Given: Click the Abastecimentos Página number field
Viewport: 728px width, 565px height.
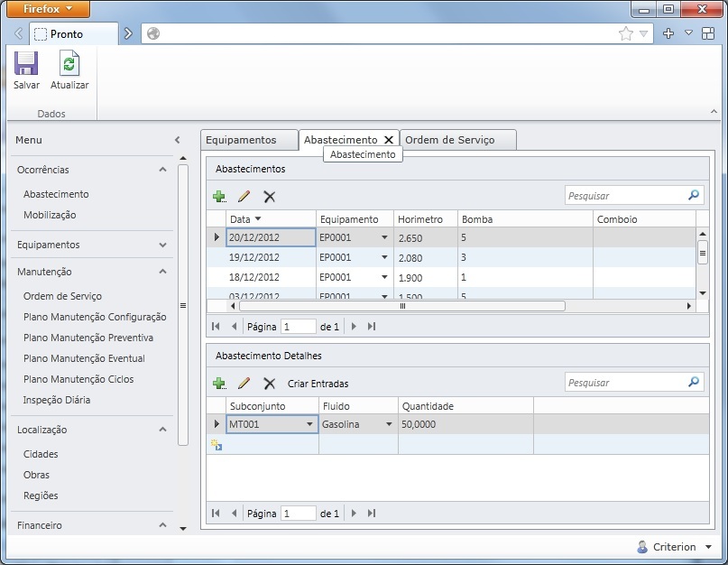Looking at the screenshot, I should point(299,327).
